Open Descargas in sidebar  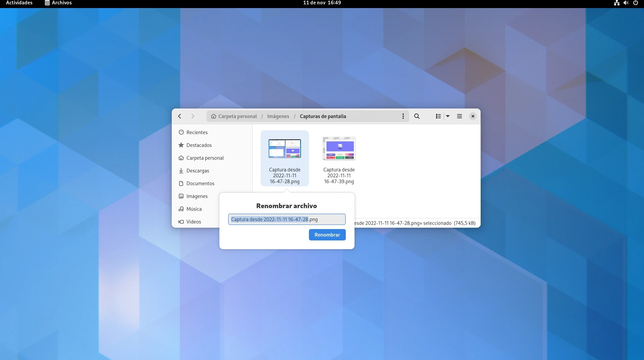[x=198, y=171]
